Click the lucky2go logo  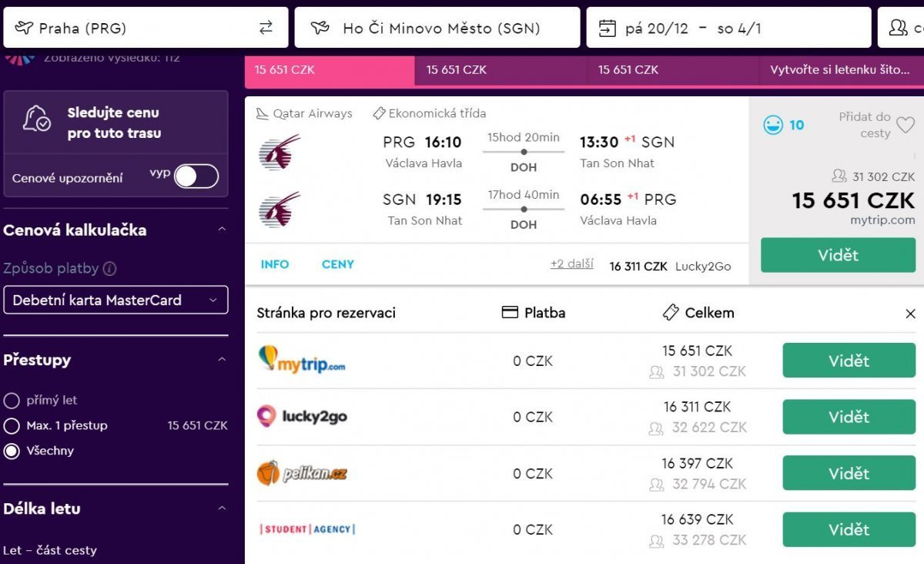[x=302, y=417]
